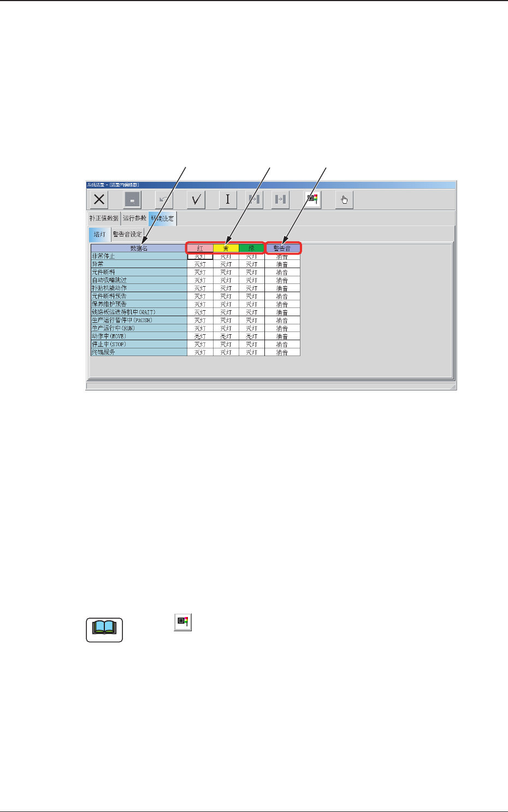
Task: Click the yellow 黄 column header
Action: [x=226, y=248]
